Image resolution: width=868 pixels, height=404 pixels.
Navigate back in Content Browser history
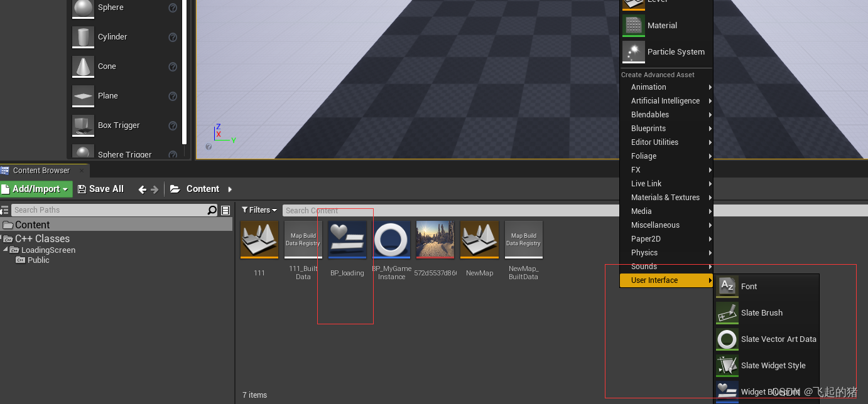pyautogui.click(x=143, y=189)
